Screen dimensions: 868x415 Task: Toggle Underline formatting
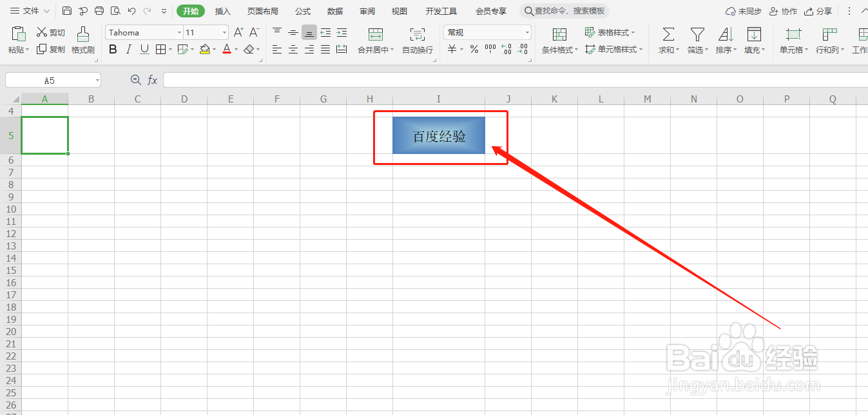pos(144,49)
